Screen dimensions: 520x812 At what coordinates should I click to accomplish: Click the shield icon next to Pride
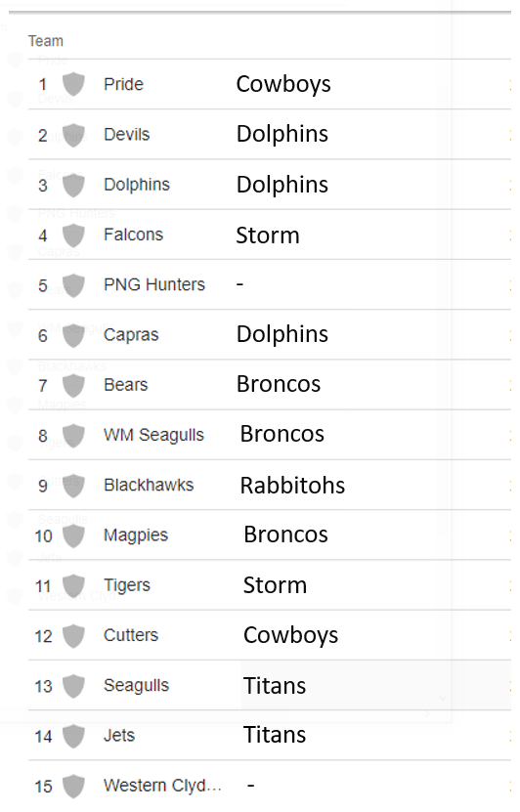(x=73, y=84)
